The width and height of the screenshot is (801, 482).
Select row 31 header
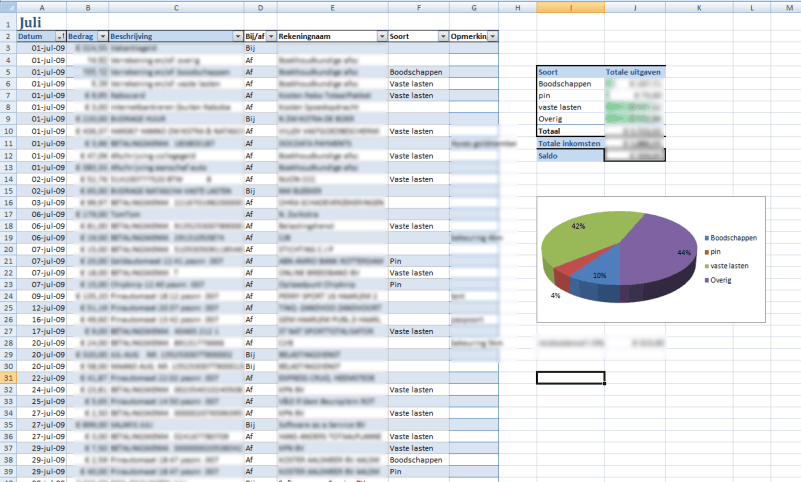tap(8, 378)
